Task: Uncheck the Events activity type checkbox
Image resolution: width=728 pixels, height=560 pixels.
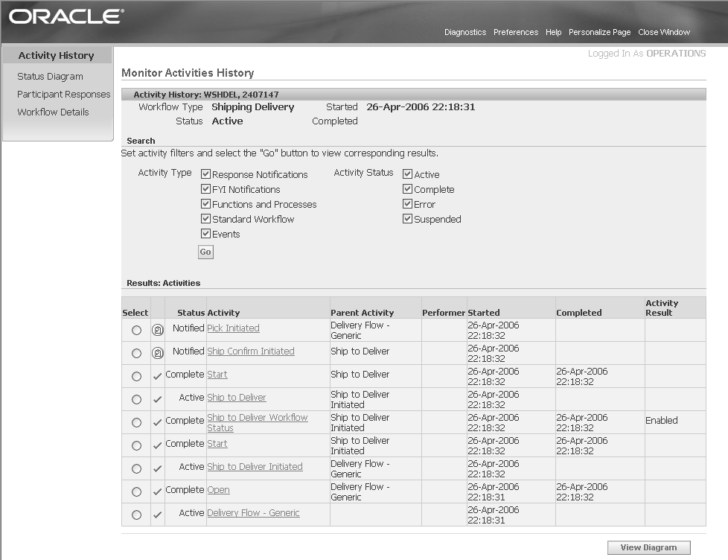Action: (205, 234)
